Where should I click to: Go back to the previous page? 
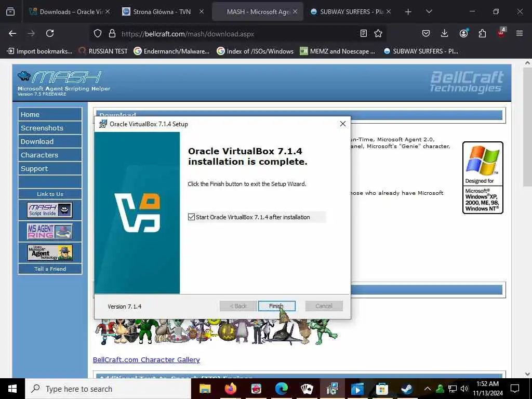click(12, 33)
